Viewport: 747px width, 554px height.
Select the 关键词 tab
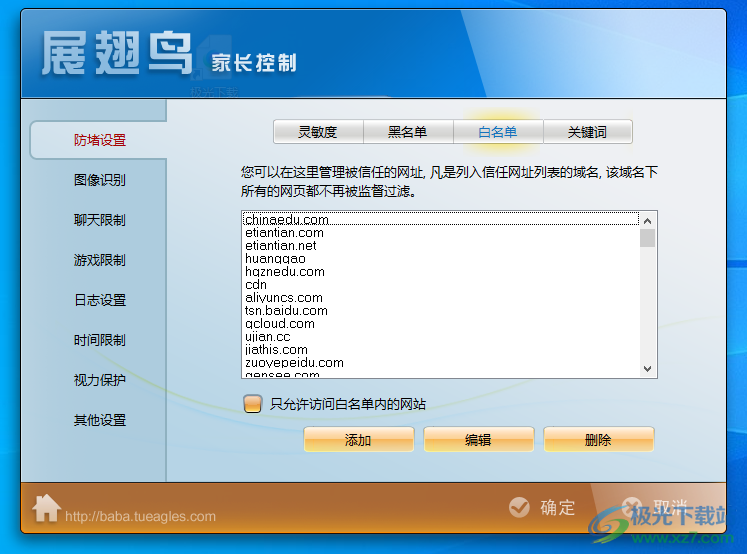point(587,132)
